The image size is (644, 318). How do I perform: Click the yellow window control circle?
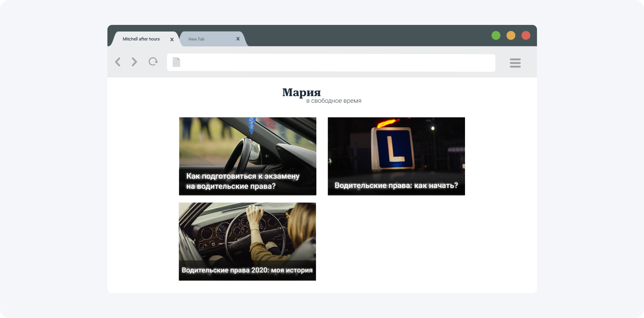(511, 35)
